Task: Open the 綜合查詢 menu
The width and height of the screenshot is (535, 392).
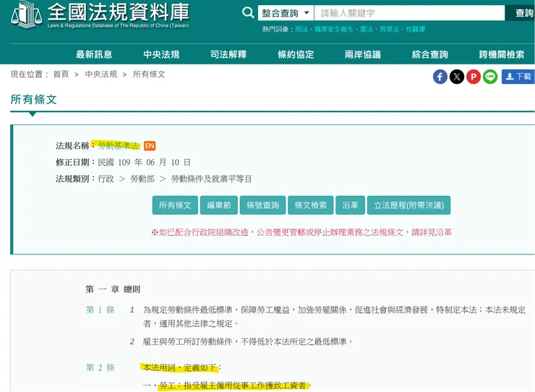Action: [x=430, y=54]
